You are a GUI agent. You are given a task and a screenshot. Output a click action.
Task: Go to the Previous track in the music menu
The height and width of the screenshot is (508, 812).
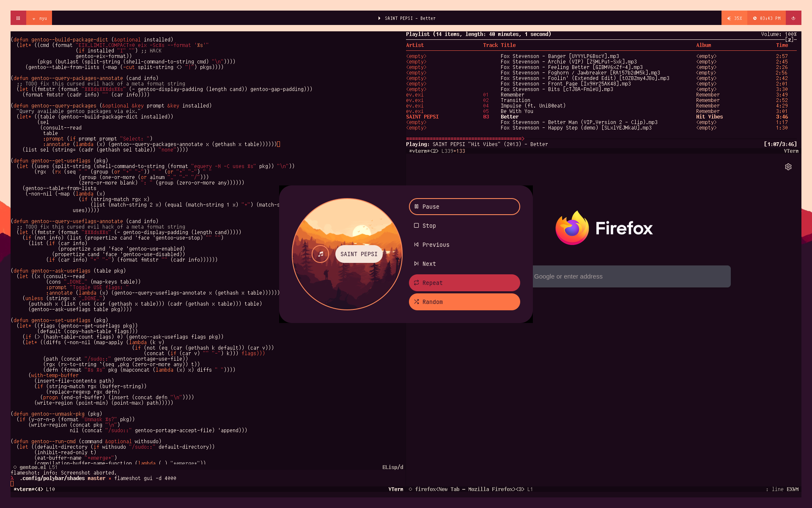tap(464, 245)
